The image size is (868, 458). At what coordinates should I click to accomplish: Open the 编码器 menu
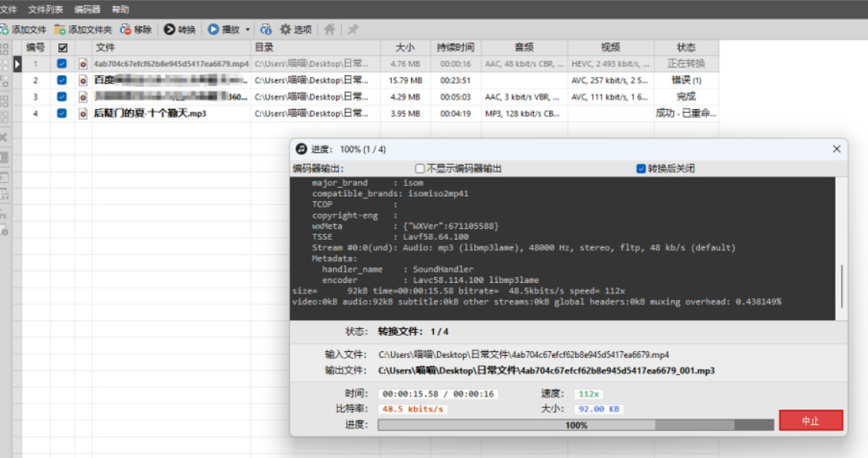click(x=88, y=9)
